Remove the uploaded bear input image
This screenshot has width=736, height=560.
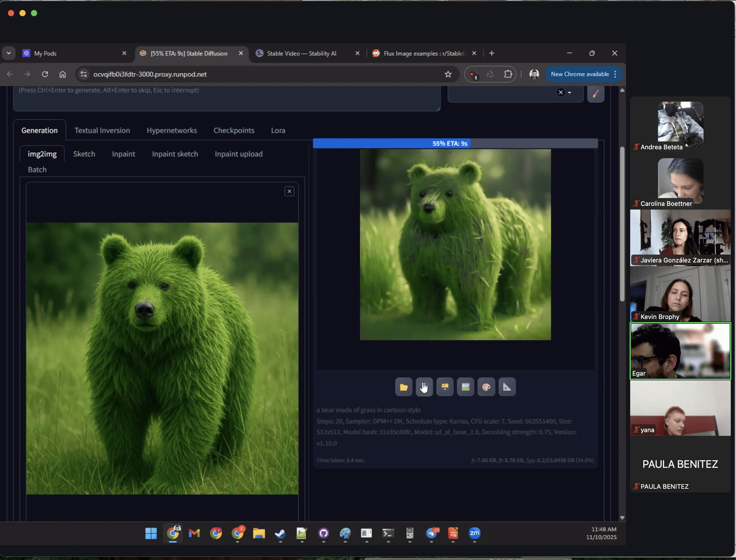(x=289, y=191)
